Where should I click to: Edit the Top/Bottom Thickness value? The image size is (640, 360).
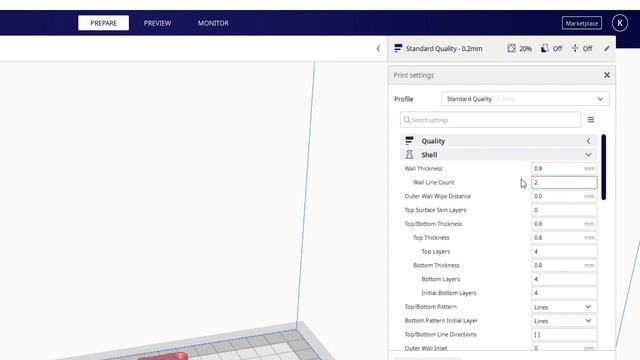click(564, 224)
